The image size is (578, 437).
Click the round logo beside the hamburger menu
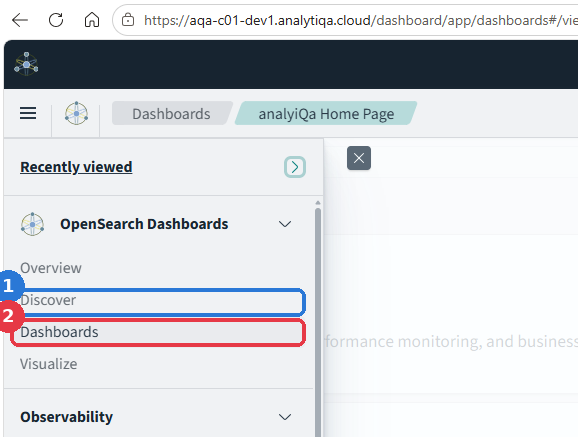tap(76, 113)
